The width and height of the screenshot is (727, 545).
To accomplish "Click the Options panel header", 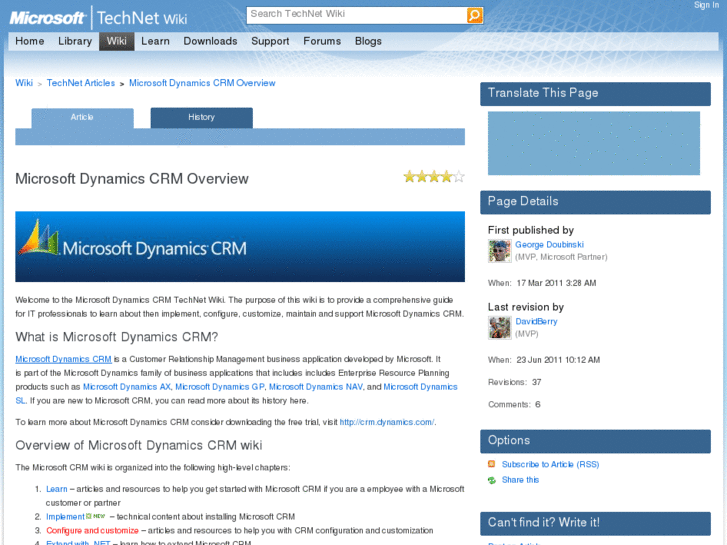I will click(595, 441).
